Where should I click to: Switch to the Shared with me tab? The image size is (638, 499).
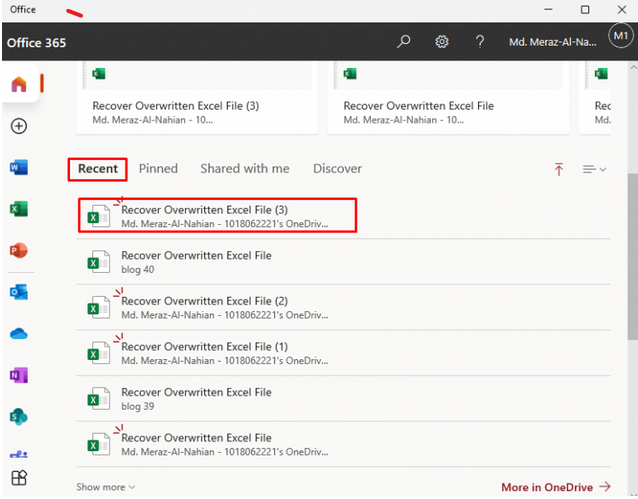(x=245, y=169)
